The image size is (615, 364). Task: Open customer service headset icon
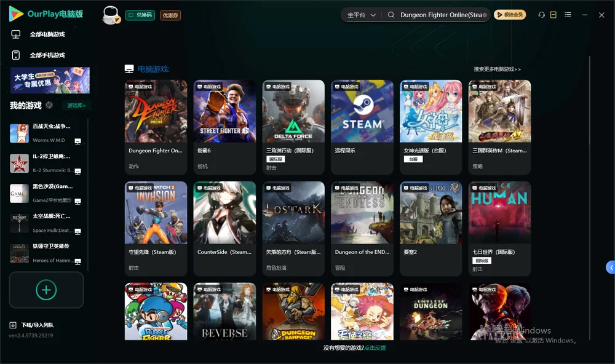tap(542, 15)
